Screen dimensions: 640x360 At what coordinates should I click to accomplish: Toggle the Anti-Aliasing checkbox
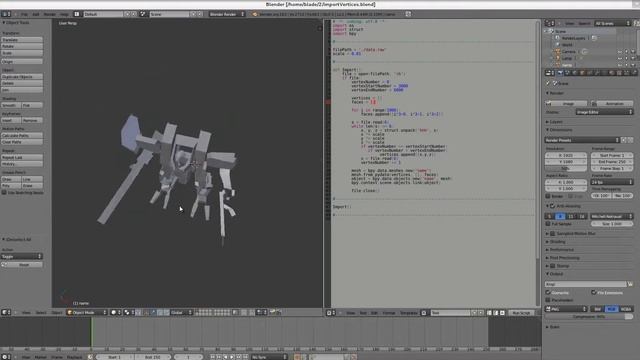pos(553,206)
